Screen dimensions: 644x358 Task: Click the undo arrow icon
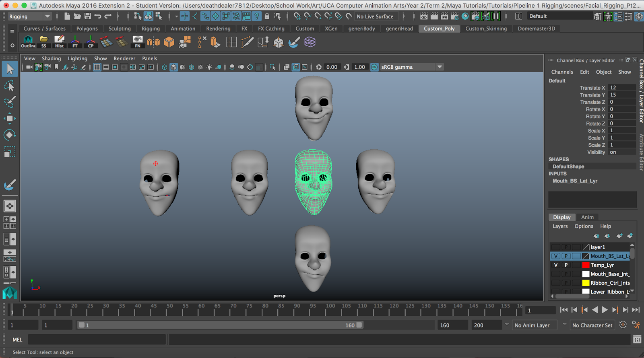coord(97,16)
